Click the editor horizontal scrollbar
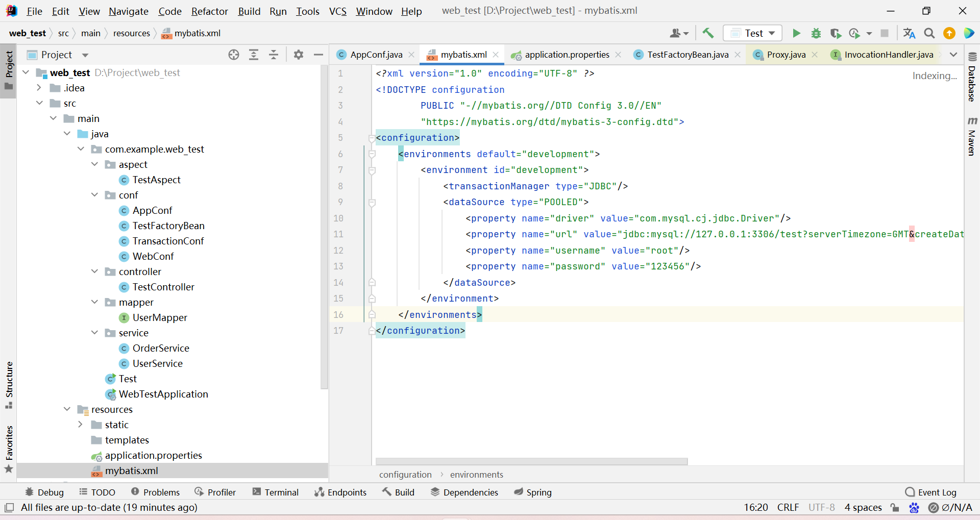The width and height of the screenshot is (980, 520). [531, 461]
